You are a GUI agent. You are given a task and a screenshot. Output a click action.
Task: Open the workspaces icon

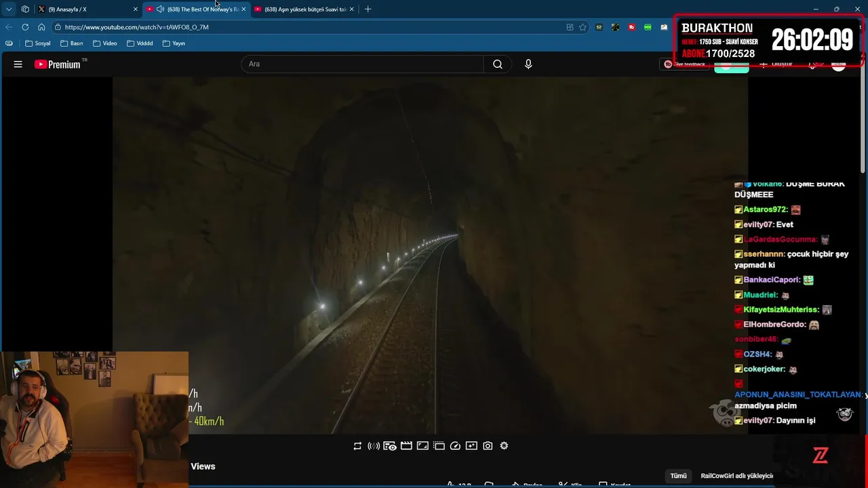[x=25, y=9]
